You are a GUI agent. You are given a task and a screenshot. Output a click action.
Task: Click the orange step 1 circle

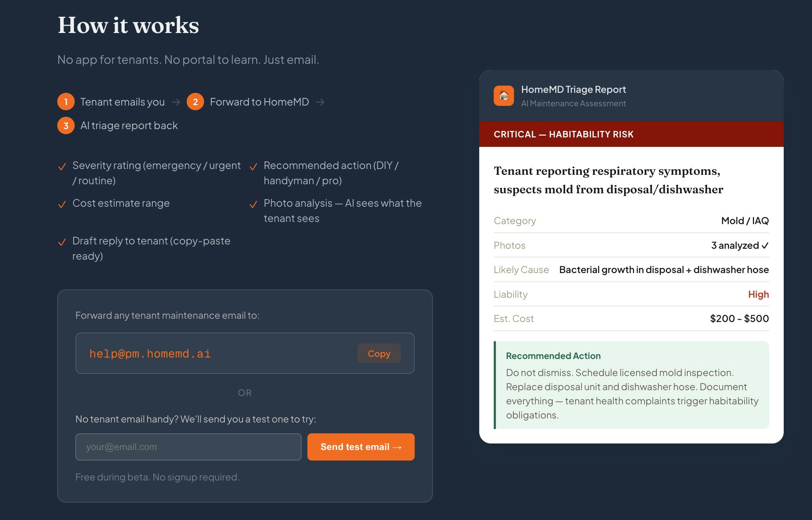66,102
